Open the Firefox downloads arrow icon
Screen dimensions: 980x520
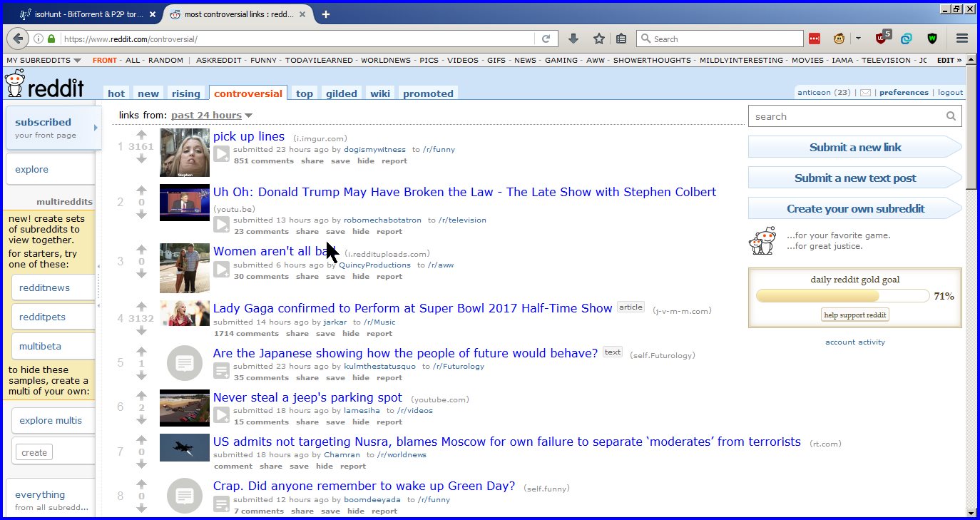pyautogui.click(x=573, y=39)
